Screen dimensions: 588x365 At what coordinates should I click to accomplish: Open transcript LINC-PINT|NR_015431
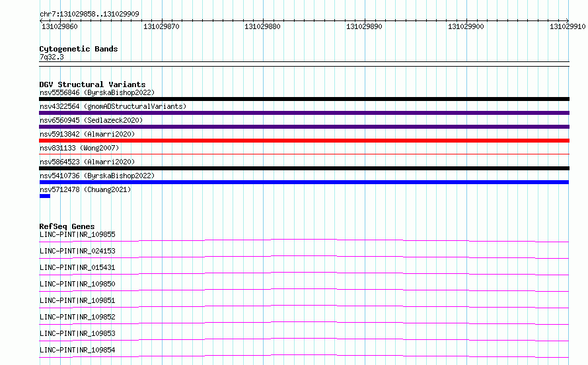(x=77, y=267)
